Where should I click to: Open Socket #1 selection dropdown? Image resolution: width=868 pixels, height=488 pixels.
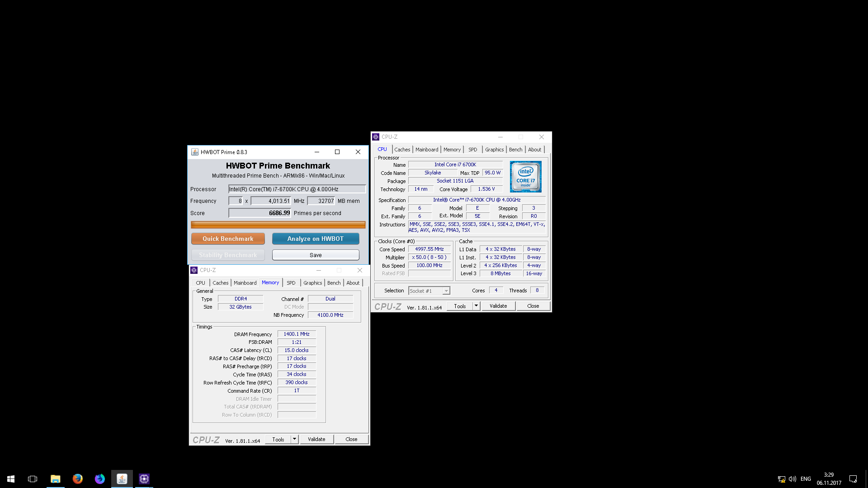click(x=429, y=291)
